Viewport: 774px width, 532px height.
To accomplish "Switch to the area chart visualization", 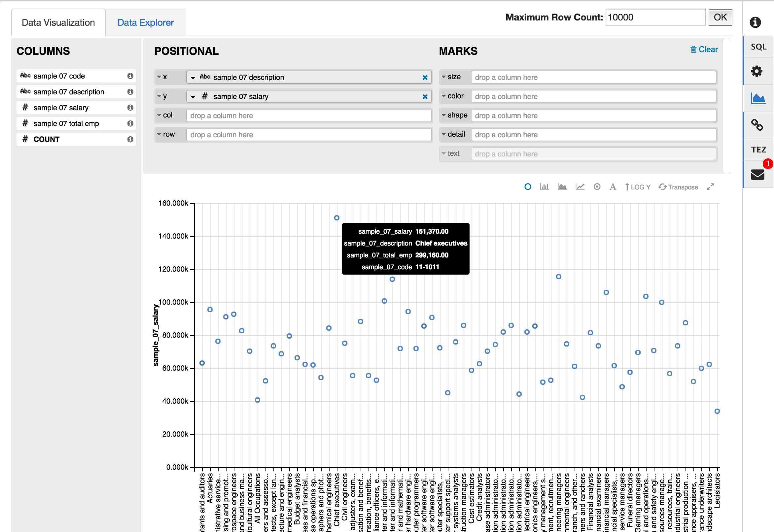I will tap(562, 187).
